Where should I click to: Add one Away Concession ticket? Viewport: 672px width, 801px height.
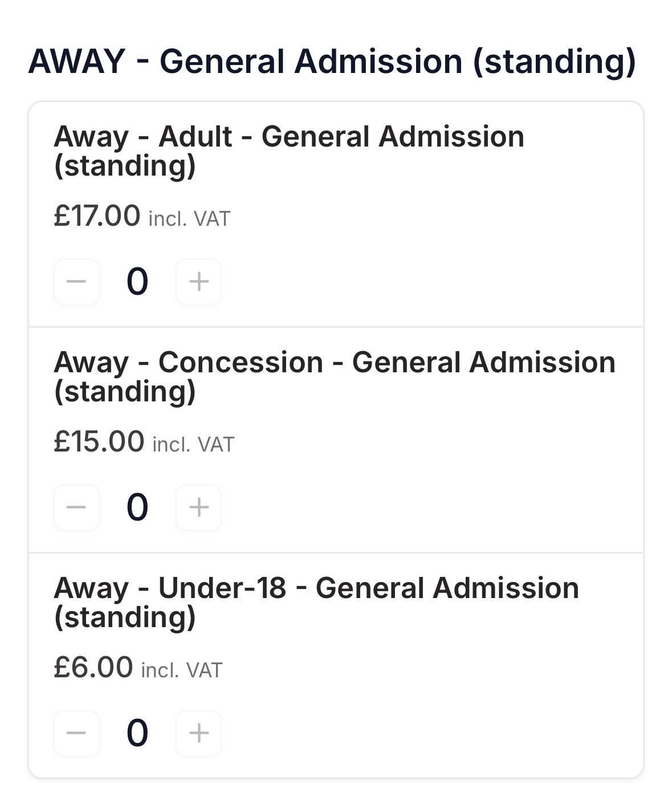click(199, 507)
